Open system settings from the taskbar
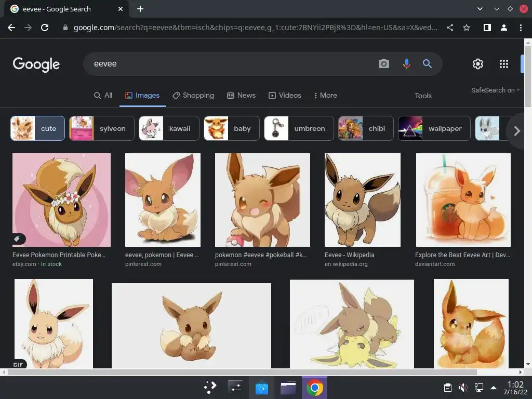 [x=235, y=387]
